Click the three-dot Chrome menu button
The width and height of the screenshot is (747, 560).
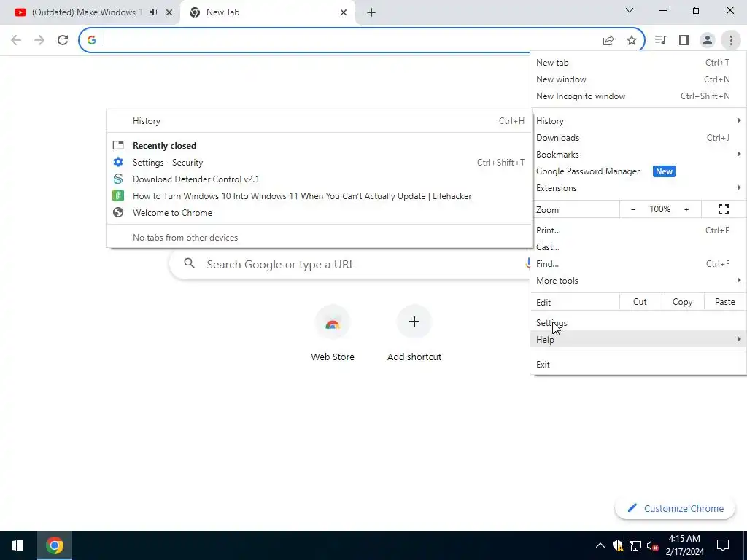(731, 40)
